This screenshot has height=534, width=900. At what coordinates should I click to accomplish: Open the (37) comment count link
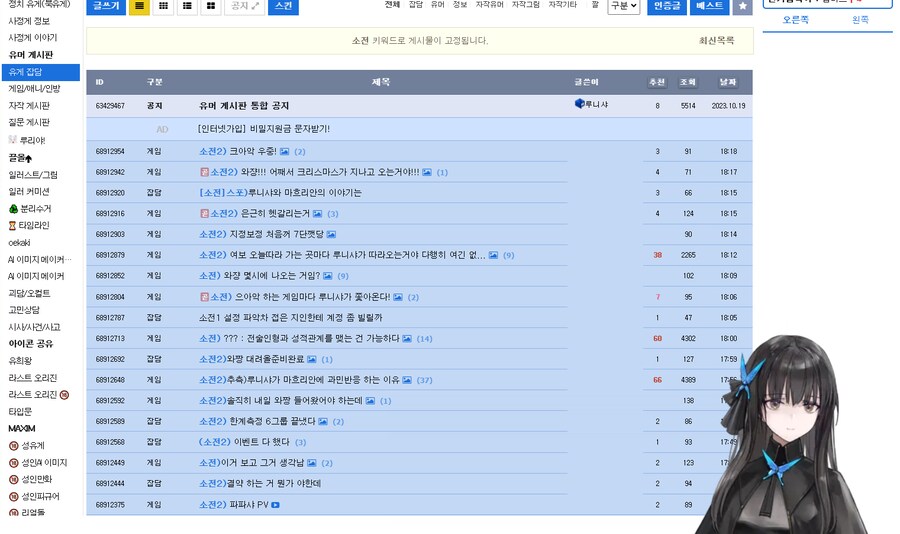pos(424,380)
